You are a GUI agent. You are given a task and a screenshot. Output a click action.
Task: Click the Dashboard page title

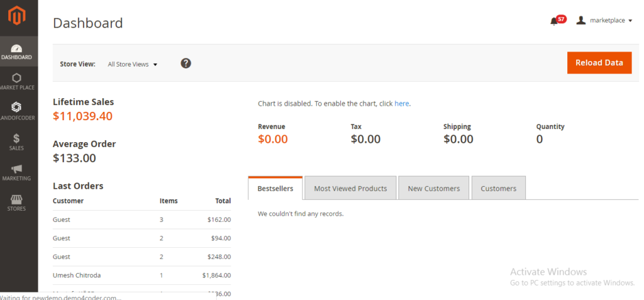pyautogui.click(x=88, y=23)
